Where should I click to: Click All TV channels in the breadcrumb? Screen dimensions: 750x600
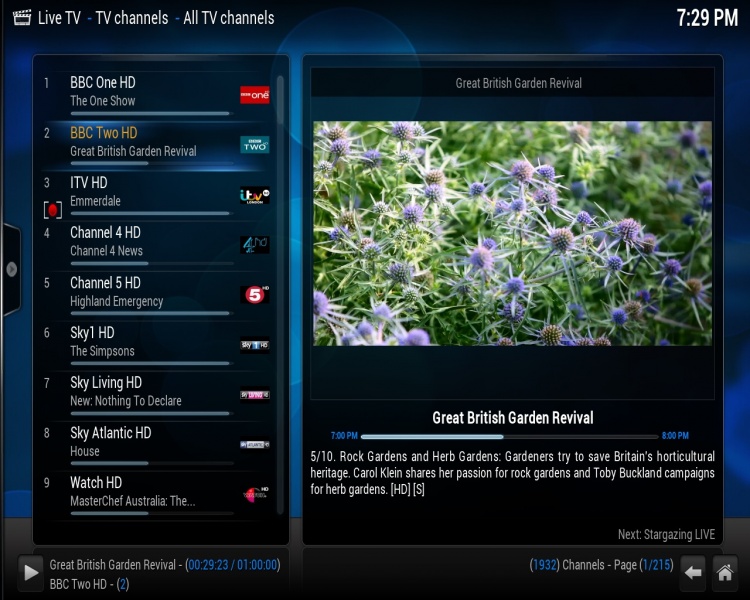[x=229, y=18]
